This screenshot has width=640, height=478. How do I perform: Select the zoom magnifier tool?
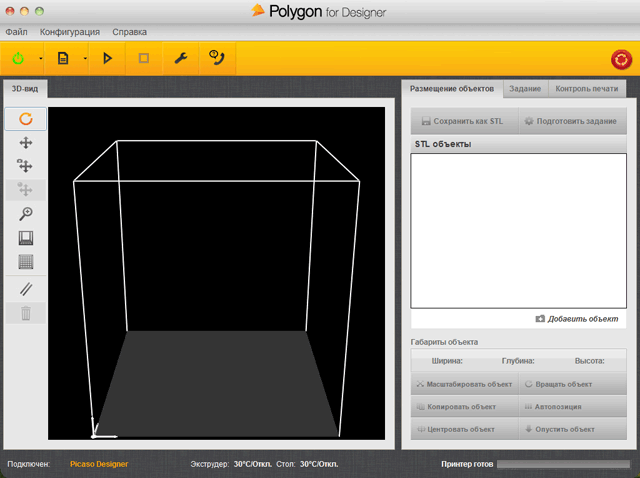tap(26, 213)
